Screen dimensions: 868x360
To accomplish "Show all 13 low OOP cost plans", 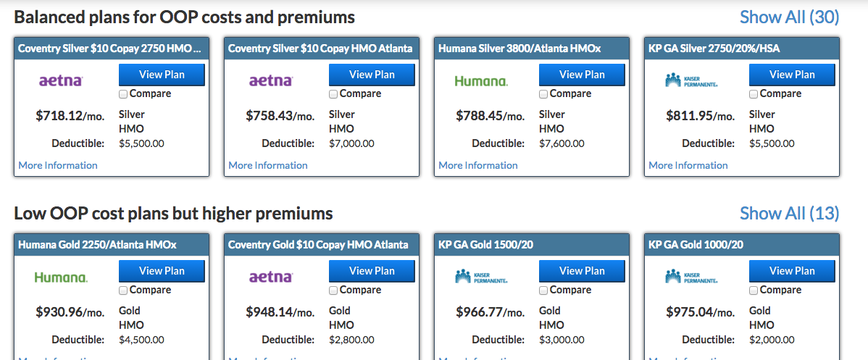I will point(790,213).
